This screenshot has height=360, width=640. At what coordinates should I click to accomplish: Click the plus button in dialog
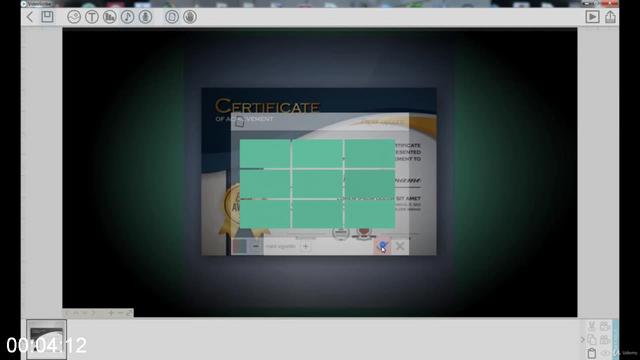tap(305, 246)
